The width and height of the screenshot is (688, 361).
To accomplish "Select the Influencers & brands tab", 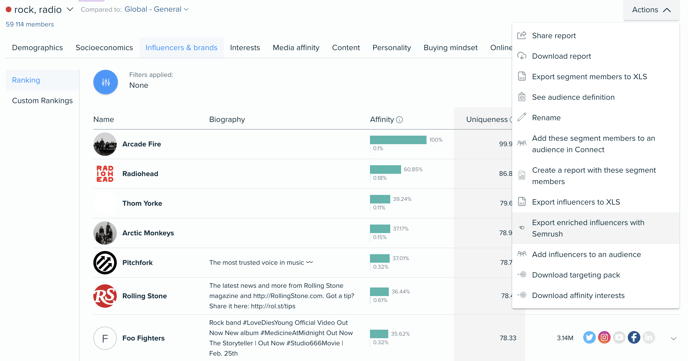I will point(181,47).
